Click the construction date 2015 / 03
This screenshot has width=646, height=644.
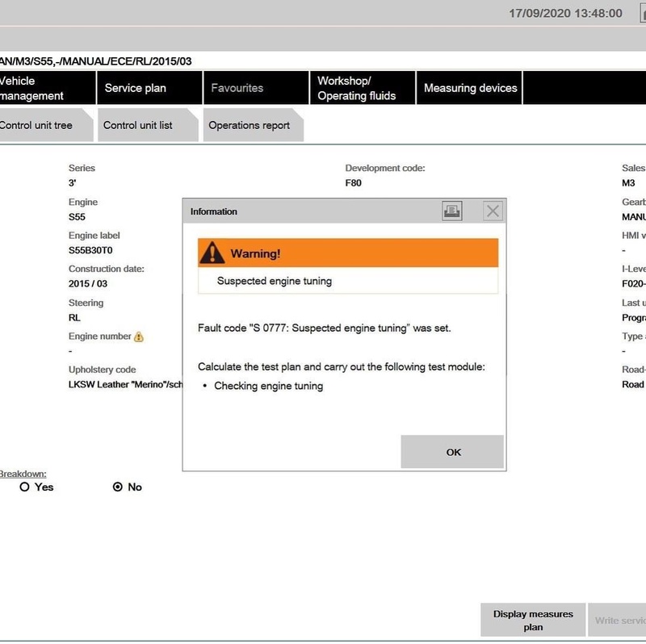click(x=88, y=284)
